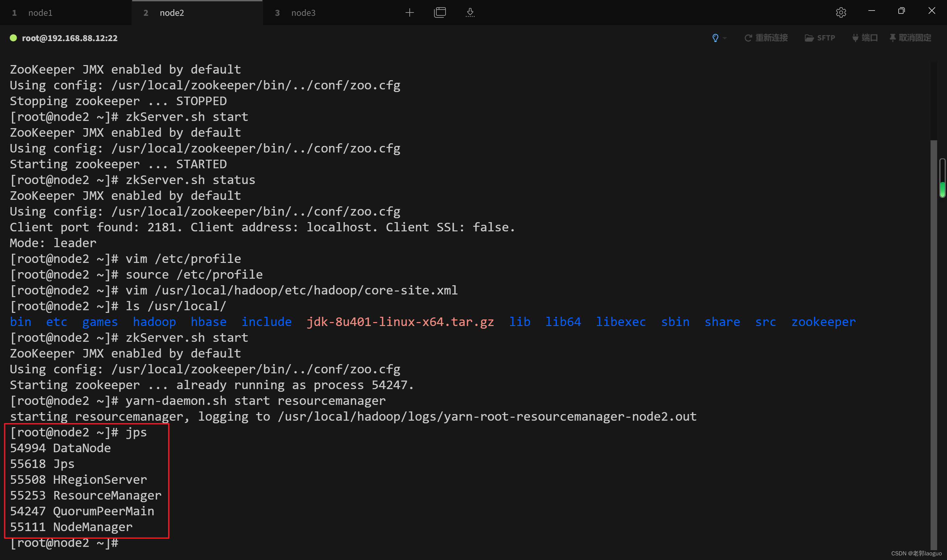Viewport: 947px width, 560px height.
Task: Minimize the terminal window
Action: 871,11
